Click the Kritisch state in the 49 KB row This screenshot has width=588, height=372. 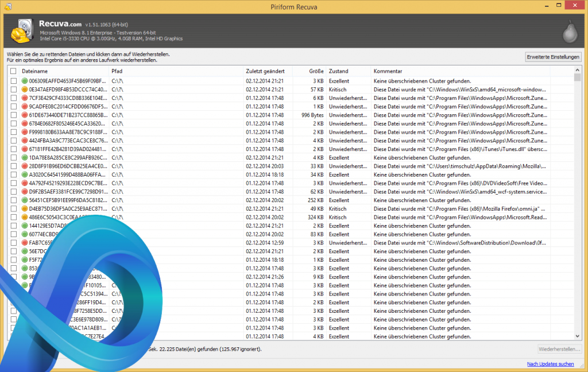338,209
